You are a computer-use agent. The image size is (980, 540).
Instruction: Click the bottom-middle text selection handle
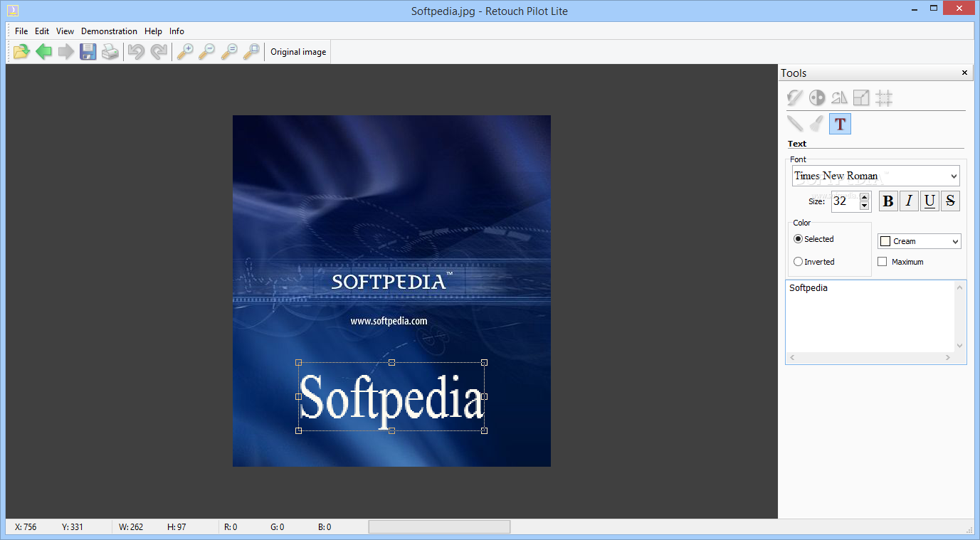tap(391, 430)
